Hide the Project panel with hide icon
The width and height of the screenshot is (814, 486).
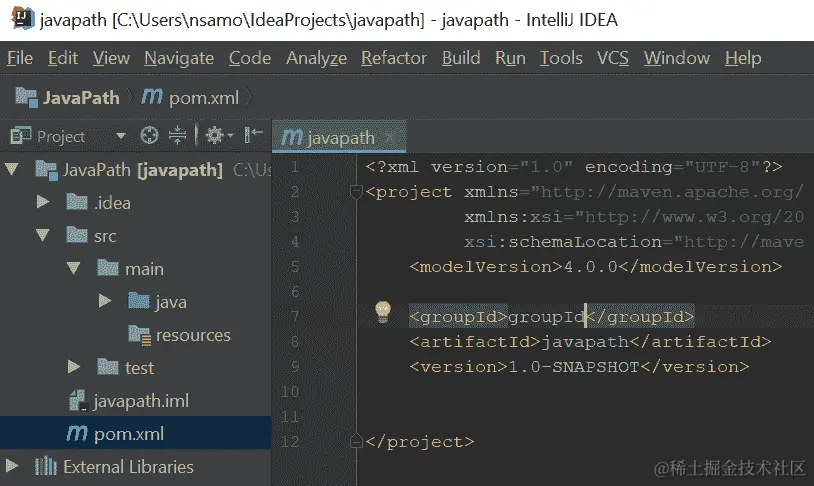(x=254, y=135)
